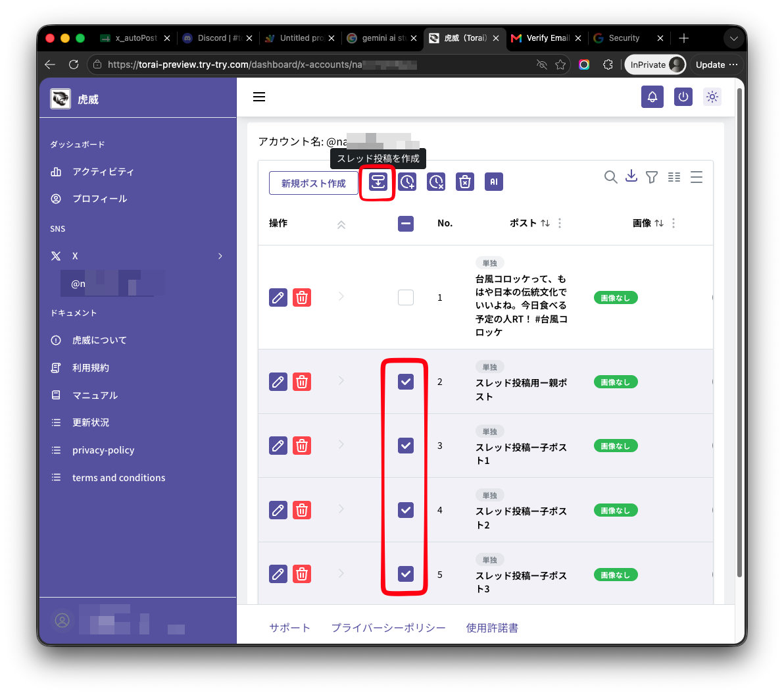Switch to Discord browser tab
The width and height of the screenshot is (784, 695).
tap(218, 38)
